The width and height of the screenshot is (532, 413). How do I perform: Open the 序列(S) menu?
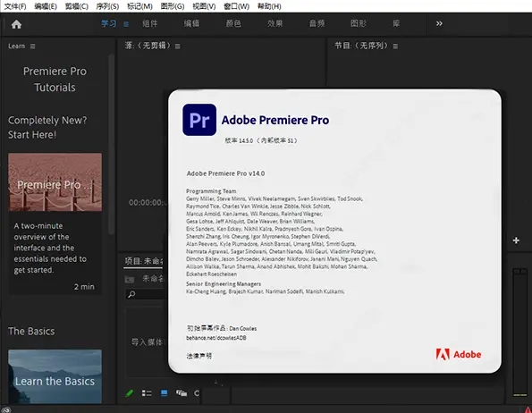[x=107, y=6]
